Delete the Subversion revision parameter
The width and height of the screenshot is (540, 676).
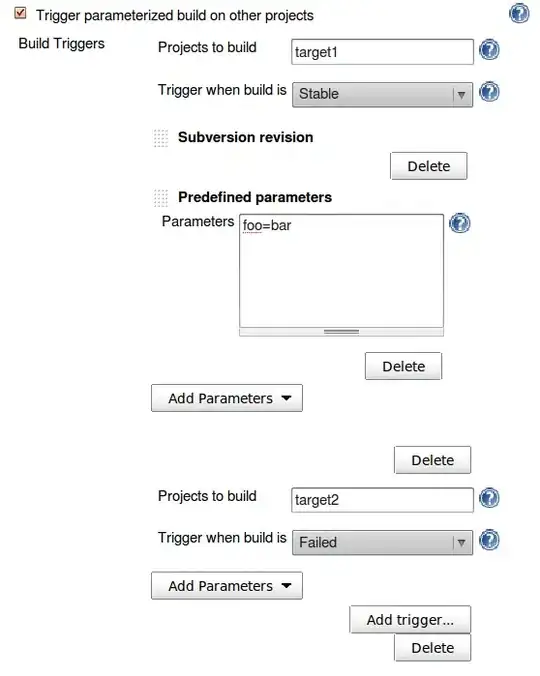428,166
